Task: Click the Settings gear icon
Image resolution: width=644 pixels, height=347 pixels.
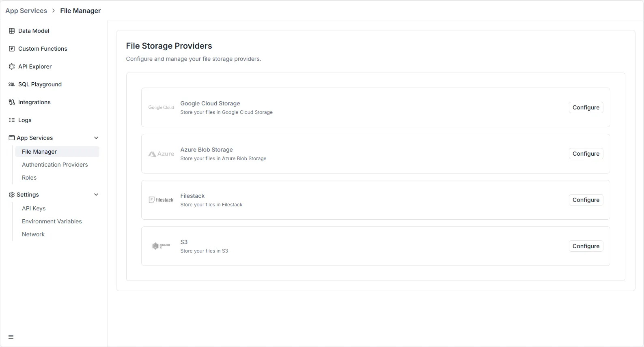Action: pyautogui.click(x=12, y=195)
